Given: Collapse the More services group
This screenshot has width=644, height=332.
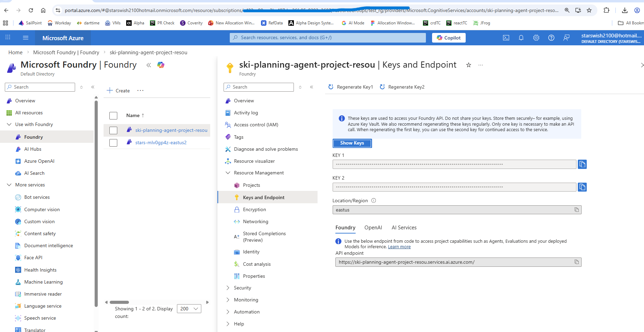Looking at the screenshot, I should 9,185.
